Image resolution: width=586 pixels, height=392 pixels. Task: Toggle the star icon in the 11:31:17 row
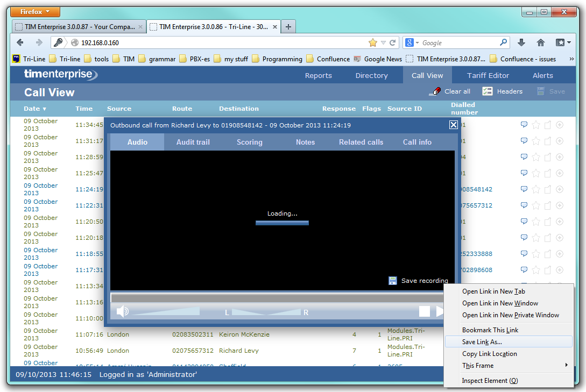click(x=536, y=141)
